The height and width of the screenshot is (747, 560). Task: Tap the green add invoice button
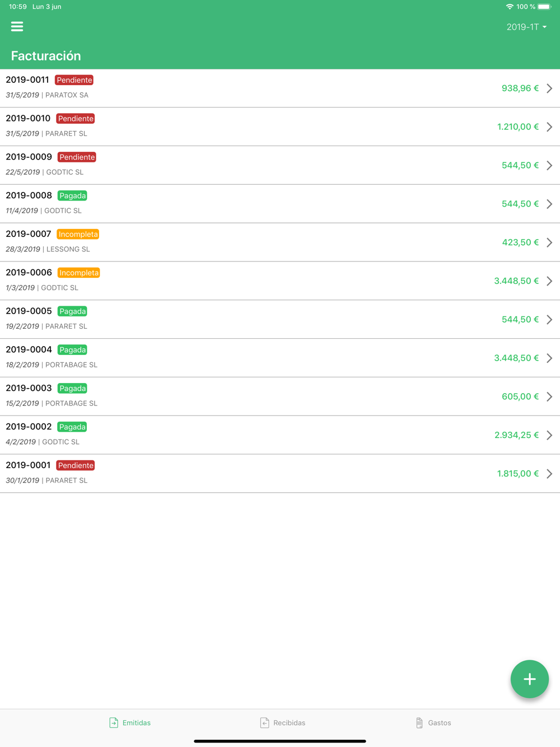[x=529, y=679]
